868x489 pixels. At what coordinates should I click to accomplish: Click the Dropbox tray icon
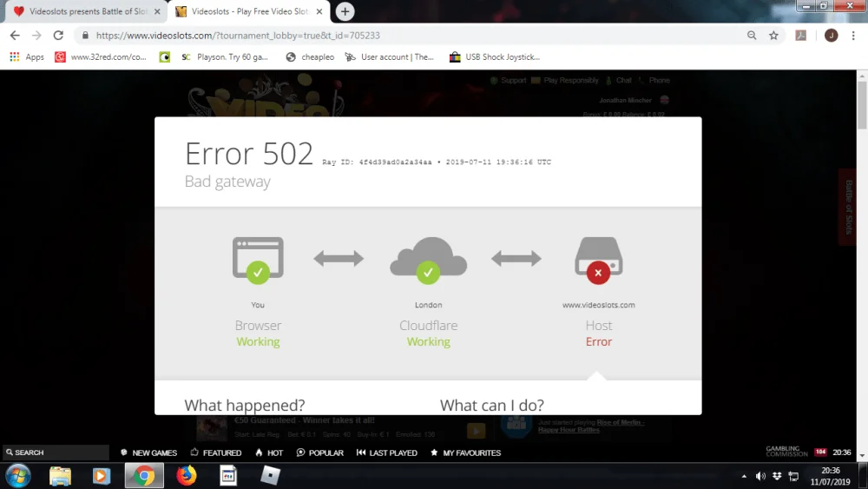[x=777, y=476]
